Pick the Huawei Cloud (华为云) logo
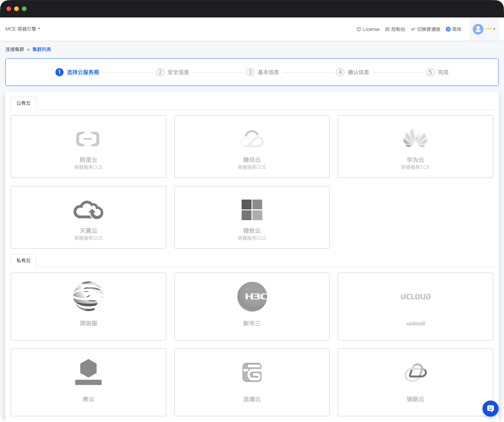The width and height of the screenshot is (504, 422). pyautogui.click(x=415, y=139)
